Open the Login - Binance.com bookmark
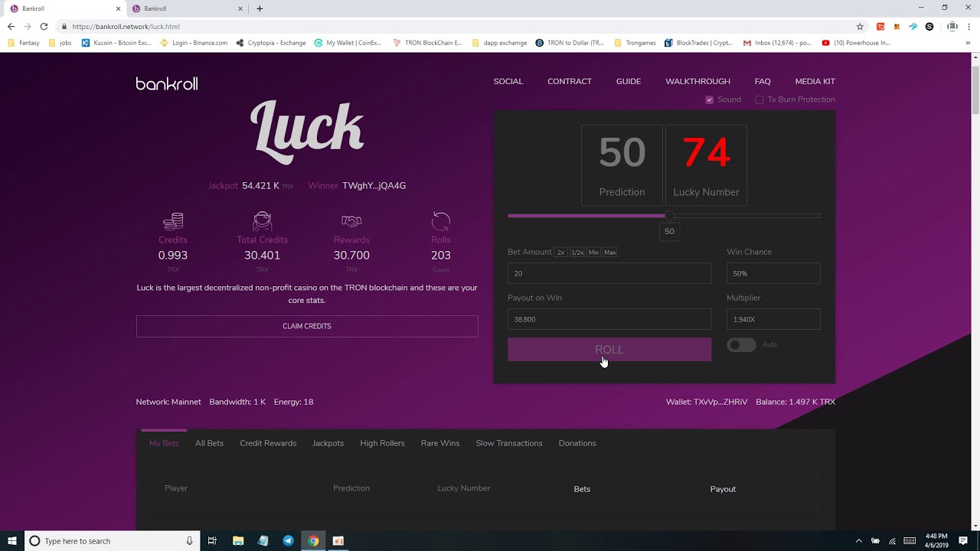The image size is (980, 551). point(194,43)
